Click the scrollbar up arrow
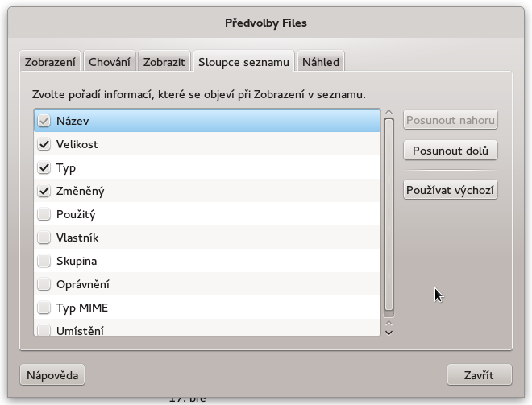 point(389,112)
